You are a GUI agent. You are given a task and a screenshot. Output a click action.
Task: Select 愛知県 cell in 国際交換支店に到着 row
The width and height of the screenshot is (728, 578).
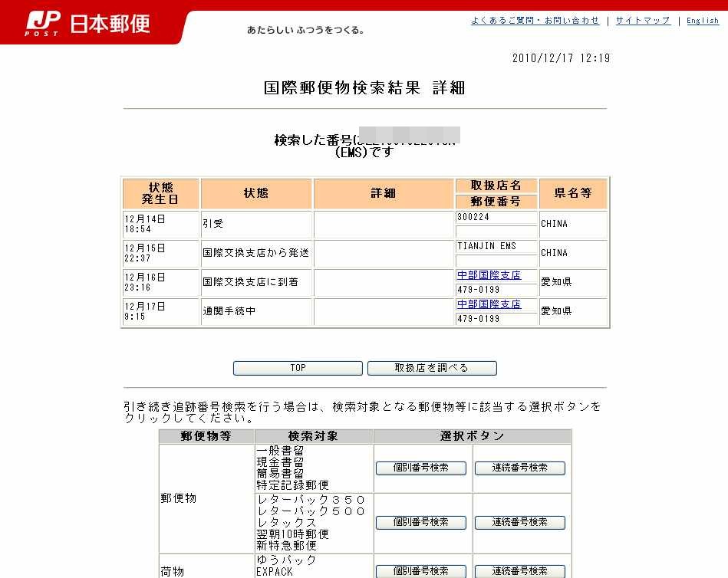(573, 283)
